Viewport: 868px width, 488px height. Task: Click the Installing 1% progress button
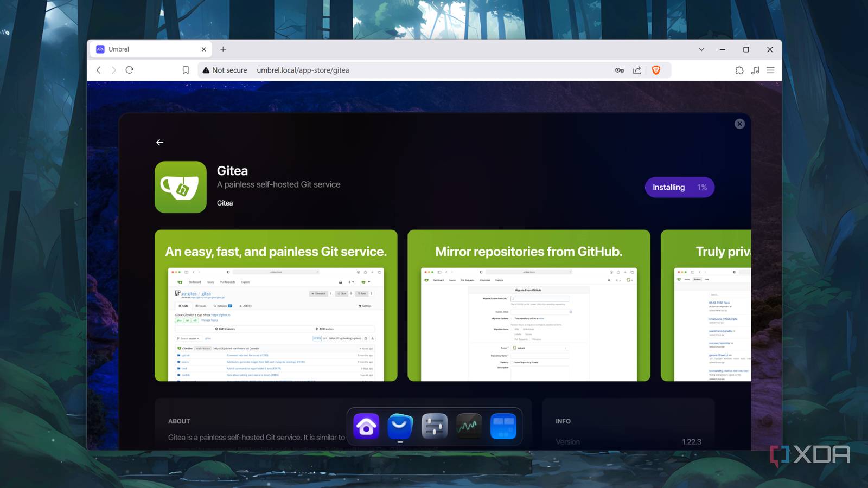(679, 187)
